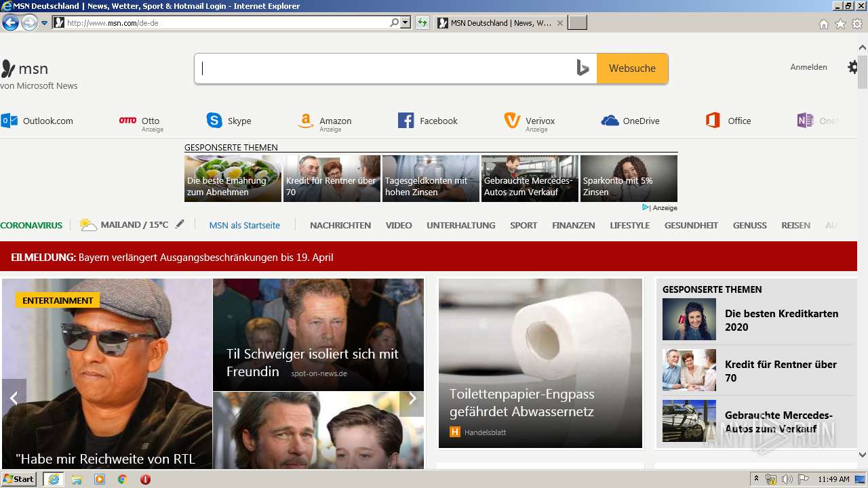Open LIFESTYLE navigation item
The width and height of the screenshot is (868, 488).
[630, 225]
